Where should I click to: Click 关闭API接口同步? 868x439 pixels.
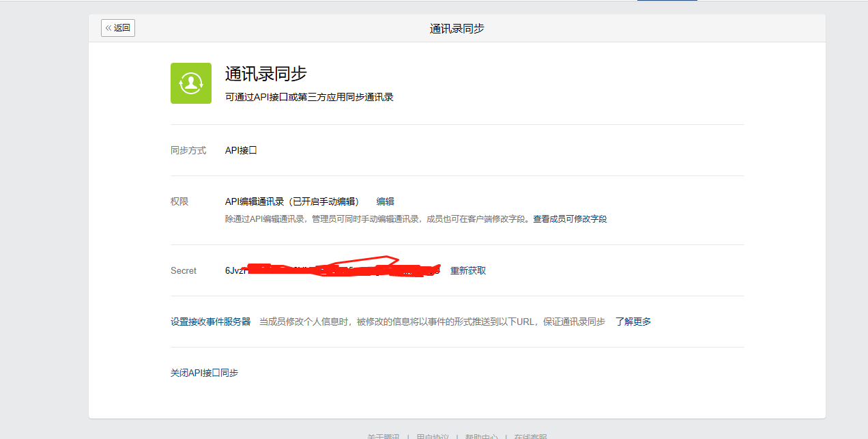205,373
